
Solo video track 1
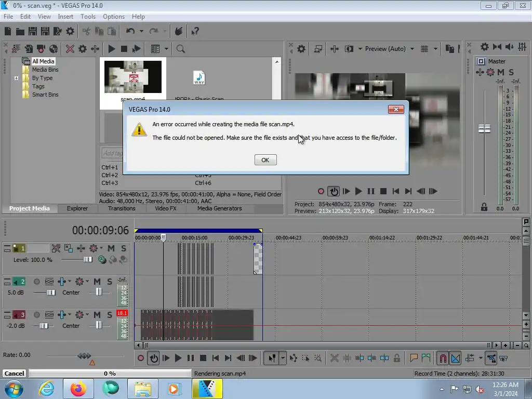click(x=124, y=248)
